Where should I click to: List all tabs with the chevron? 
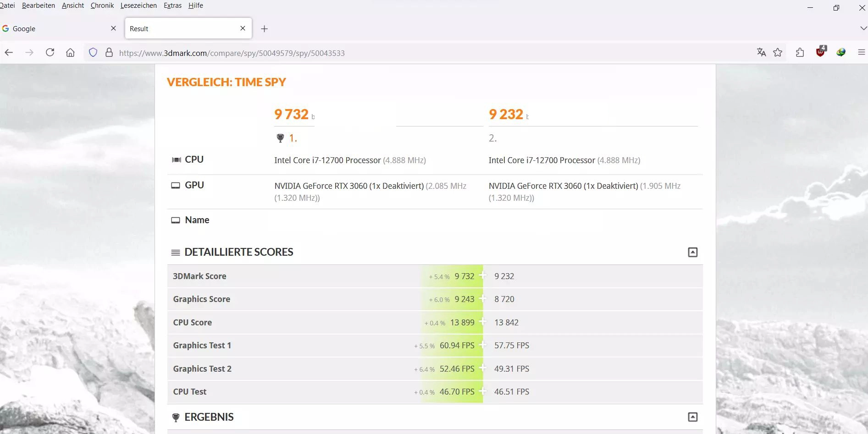(863, 28)
